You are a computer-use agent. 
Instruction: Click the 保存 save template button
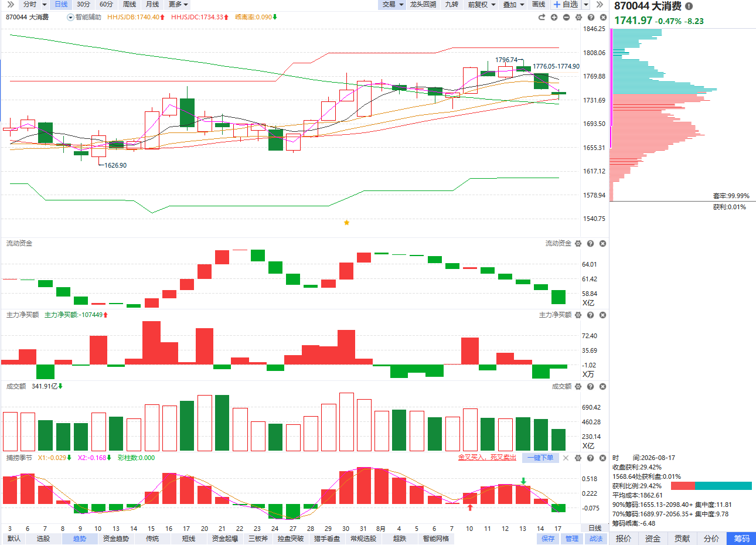pyautogui.click(x=548, y=539)
